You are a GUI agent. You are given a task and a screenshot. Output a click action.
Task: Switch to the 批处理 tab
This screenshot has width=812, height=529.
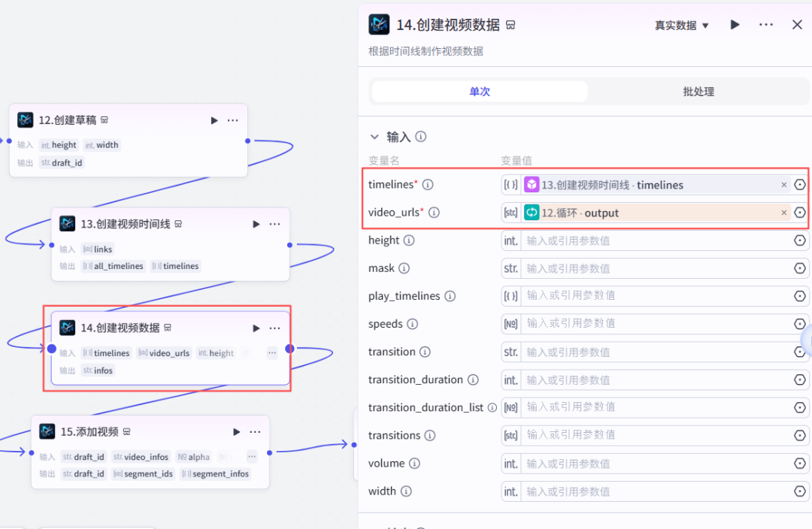click(x=698, y=92)
